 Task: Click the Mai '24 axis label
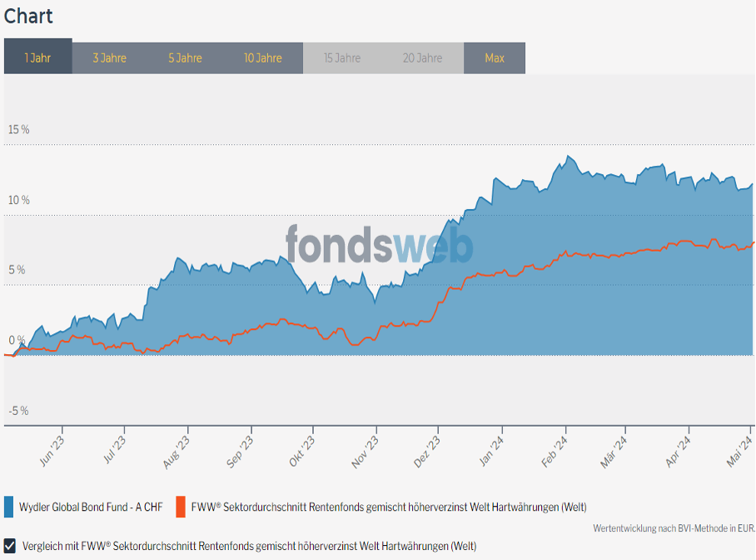[739, 452]
